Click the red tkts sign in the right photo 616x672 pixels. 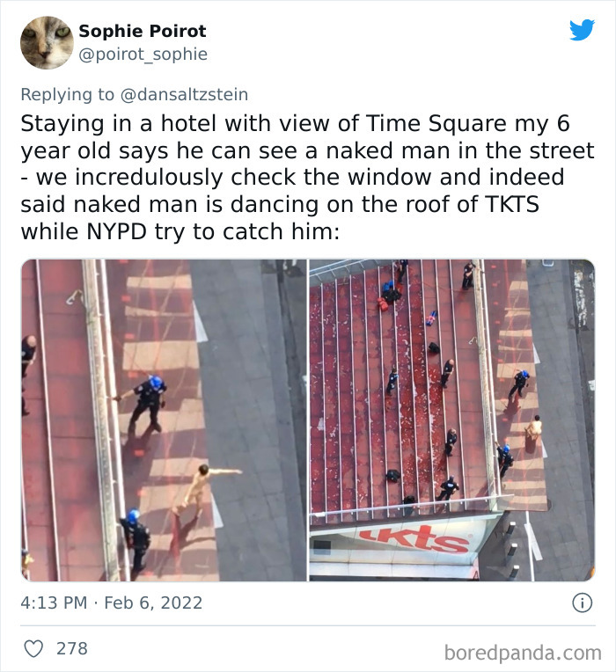416,539
